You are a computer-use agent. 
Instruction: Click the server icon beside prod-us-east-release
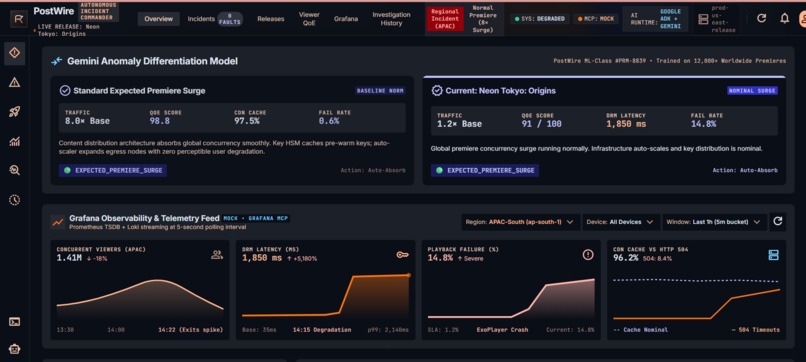pyautogui.click(x=703, y=19)
